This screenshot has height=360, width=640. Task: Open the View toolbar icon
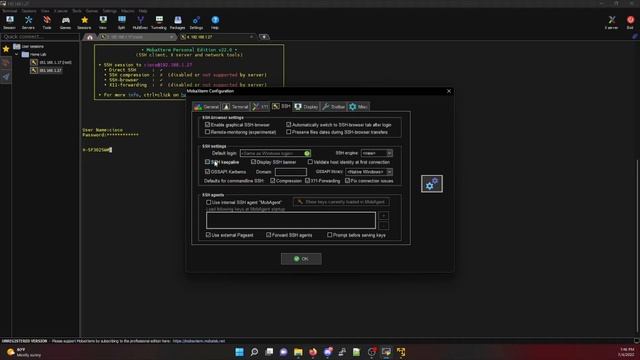tap(103, 22)
